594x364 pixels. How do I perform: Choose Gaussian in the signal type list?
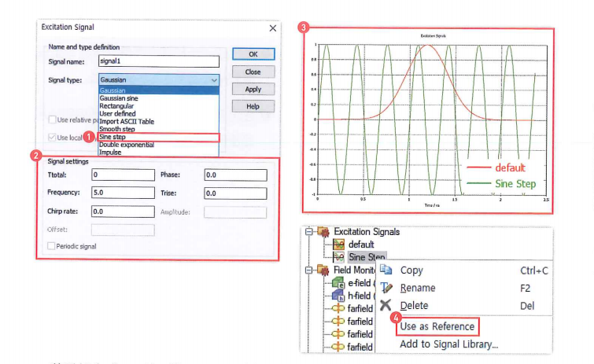159,90
